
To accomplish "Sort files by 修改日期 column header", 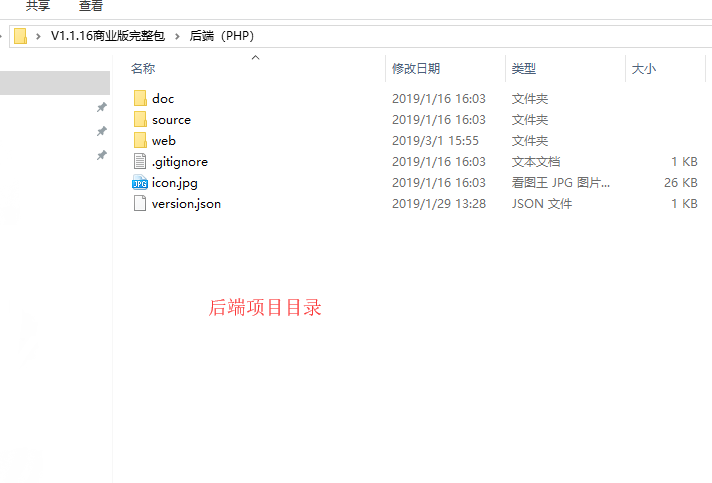I will 415,69.
